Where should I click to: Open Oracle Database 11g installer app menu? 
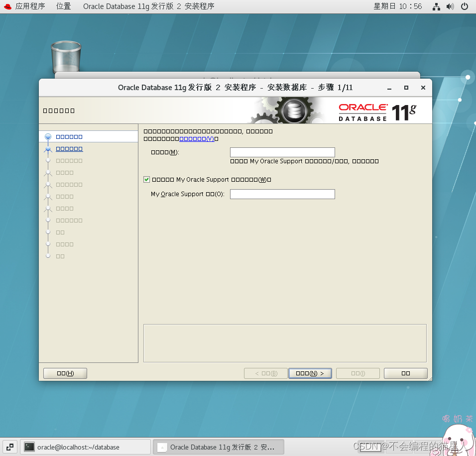click(149, 6)
